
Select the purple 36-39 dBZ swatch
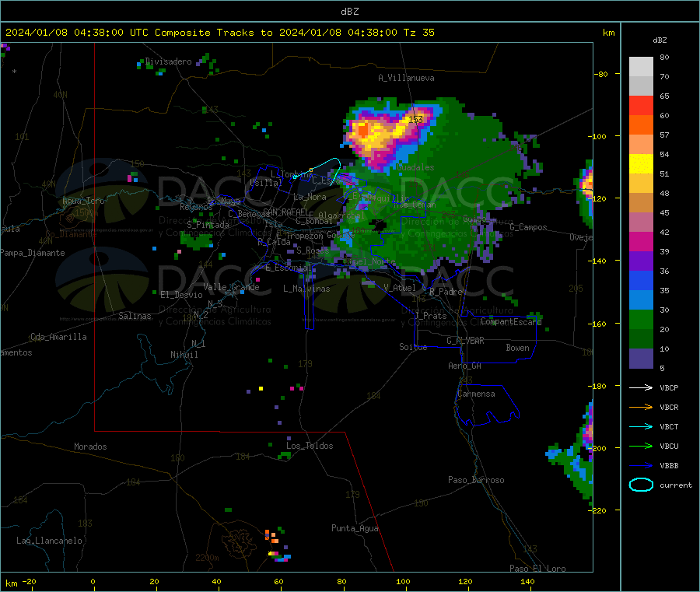pos(641,261)
